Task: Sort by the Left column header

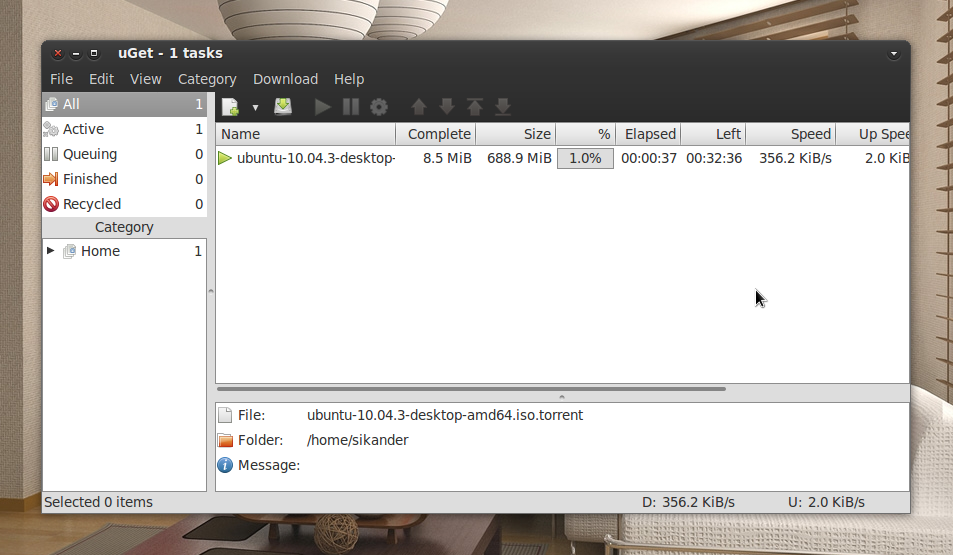Action: (x=713, y=134)
